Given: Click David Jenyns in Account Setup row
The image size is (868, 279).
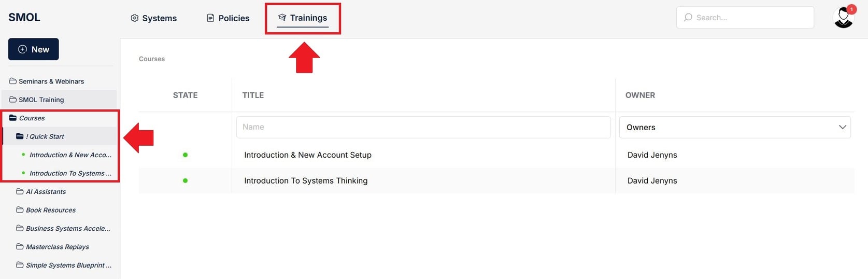Looking at the screenshot, I should coord(652,155).
